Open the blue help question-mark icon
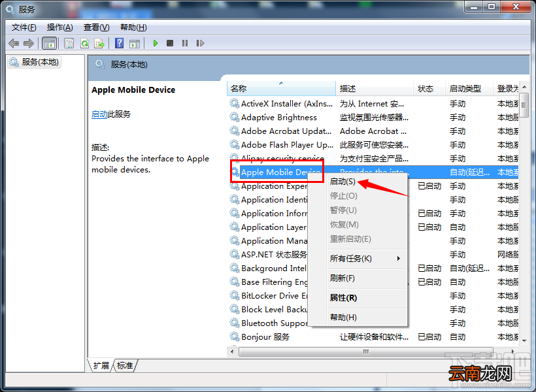Viewport: 536px width, 392px height. [120, 43]
